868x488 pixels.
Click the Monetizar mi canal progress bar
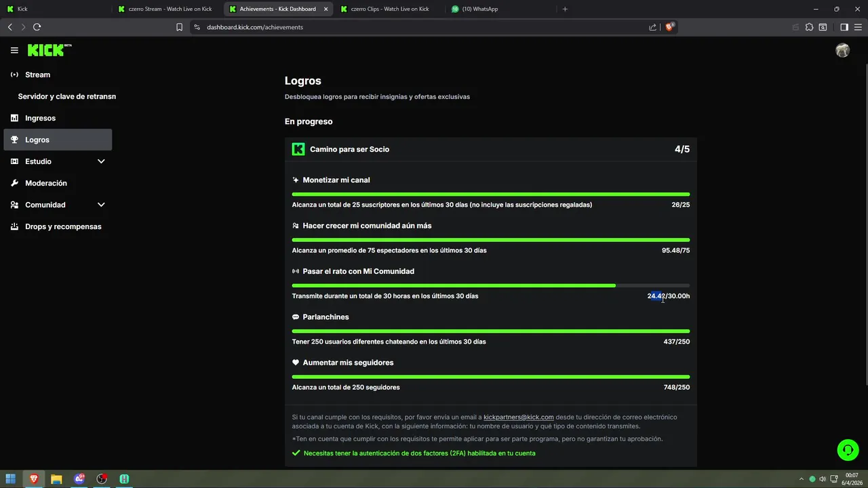click(x=491, y=195)
